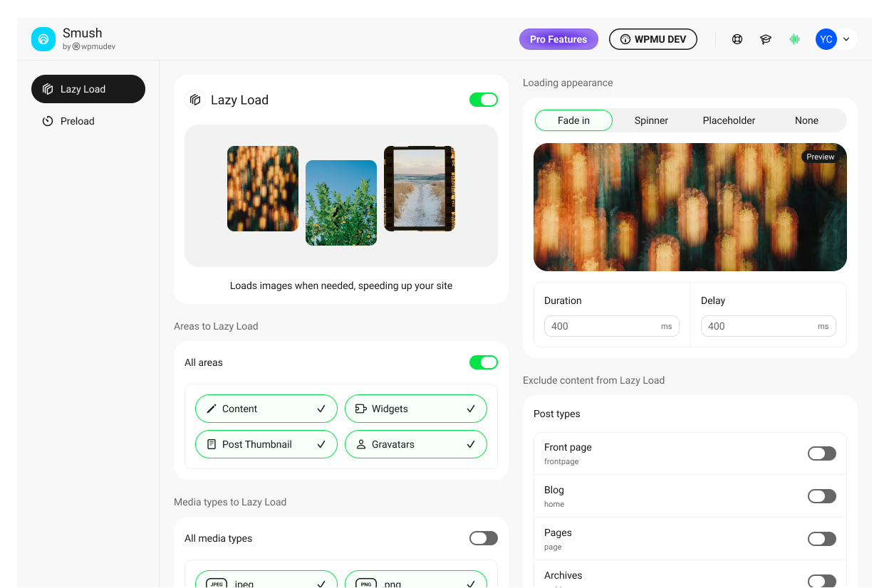The image size is (889, 588).
Task: Click the Preview badge on image
Action: pyautogui.click(x=820, y=157)
